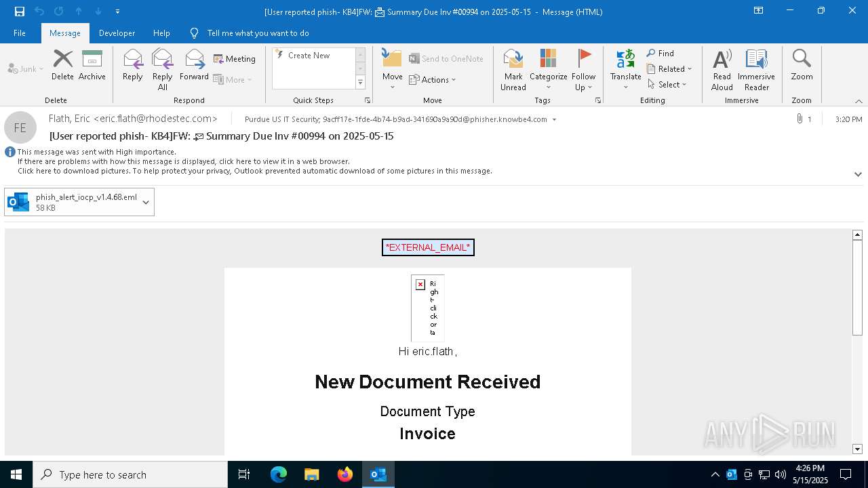Open the volume control in the tray
Image resolution: width=868 pixels, height=488 pixels.
(x=781, y=474)
